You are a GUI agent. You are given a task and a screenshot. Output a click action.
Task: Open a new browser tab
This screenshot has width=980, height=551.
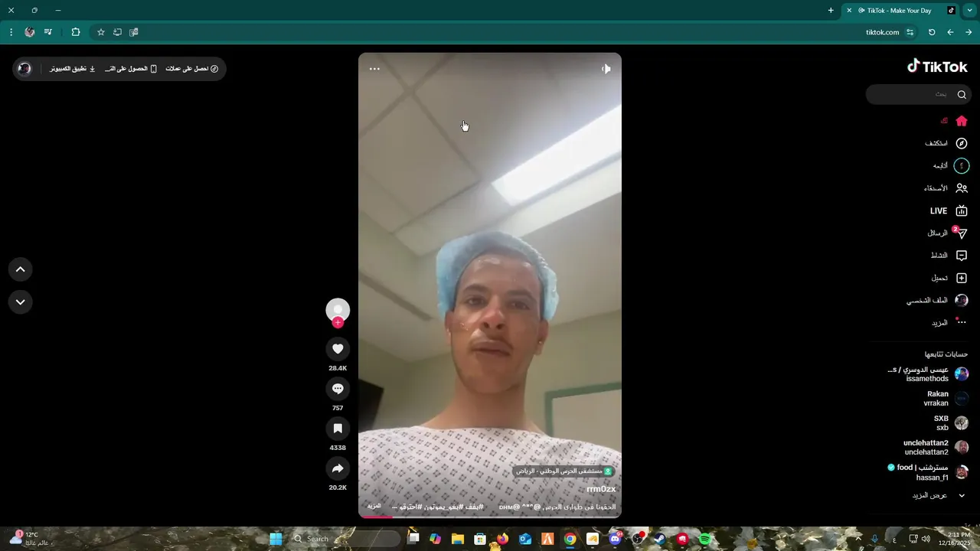pos(831,11)
